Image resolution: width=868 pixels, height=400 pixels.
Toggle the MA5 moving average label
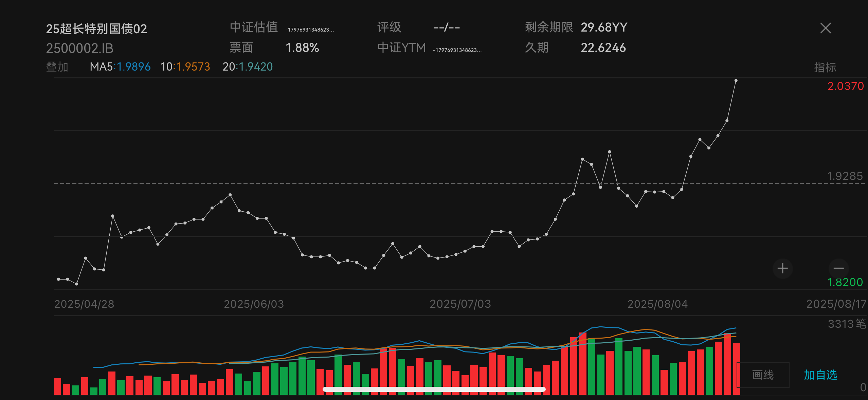[120, 67]
